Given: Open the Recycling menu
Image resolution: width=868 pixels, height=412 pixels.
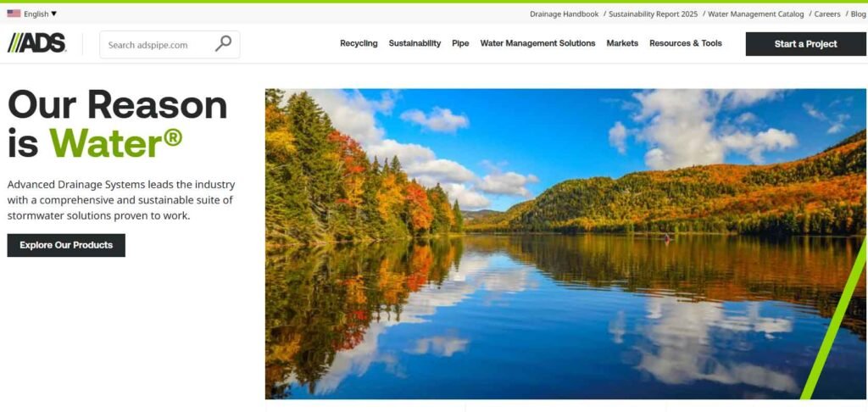Looking at the screenshot, I should click(x=359, y=43).
